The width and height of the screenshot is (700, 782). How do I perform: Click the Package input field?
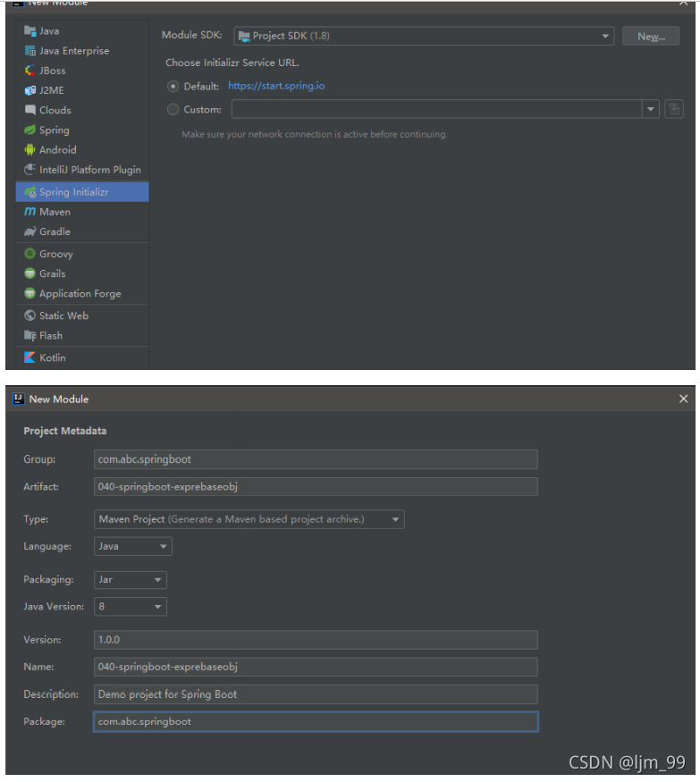point(316,721)
